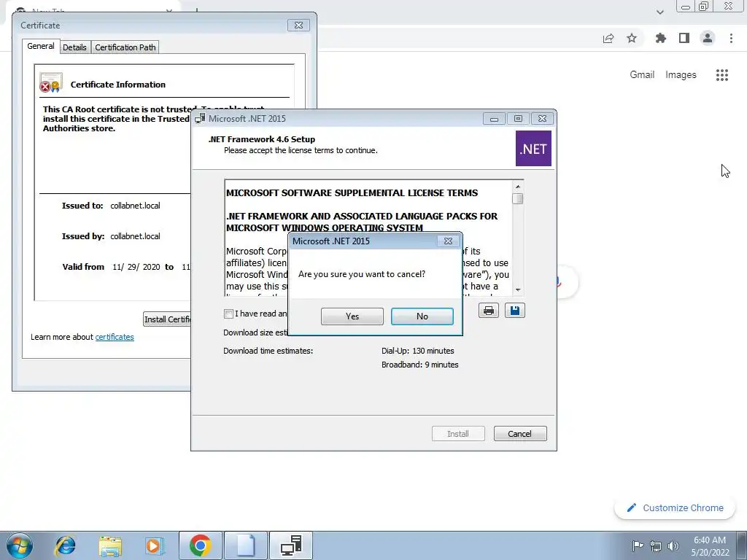The image size is (747, 560).
Task: Click the Issued by collabnet.local value
Action: pos(135,236)
